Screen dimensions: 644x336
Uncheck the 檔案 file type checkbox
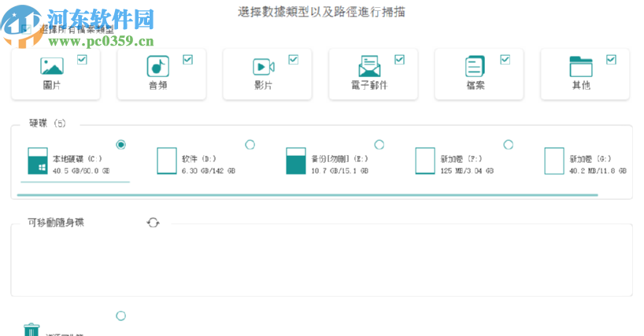tap(505, 60)
